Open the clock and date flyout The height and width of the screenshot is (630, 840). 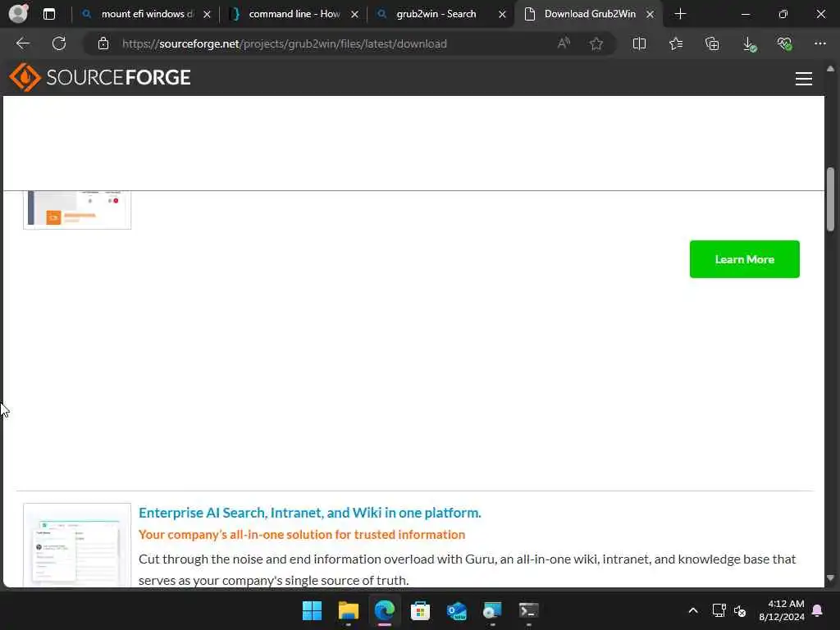pyautogui.click(x=782, y=610)
